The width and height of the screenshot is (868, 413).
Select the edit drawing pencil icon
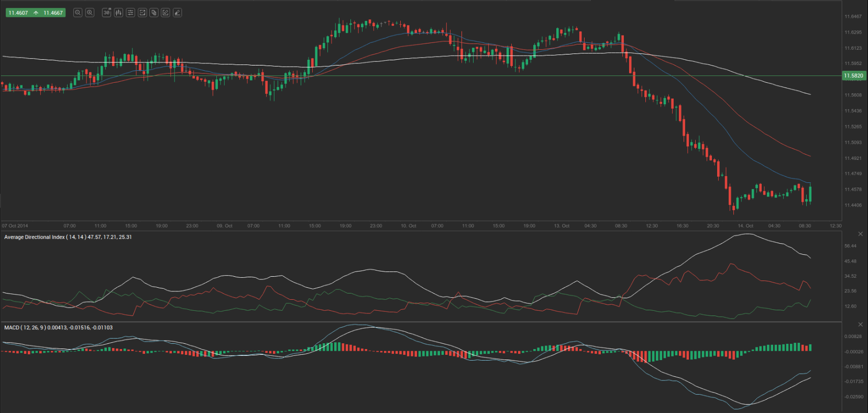(x=166, y=13)
